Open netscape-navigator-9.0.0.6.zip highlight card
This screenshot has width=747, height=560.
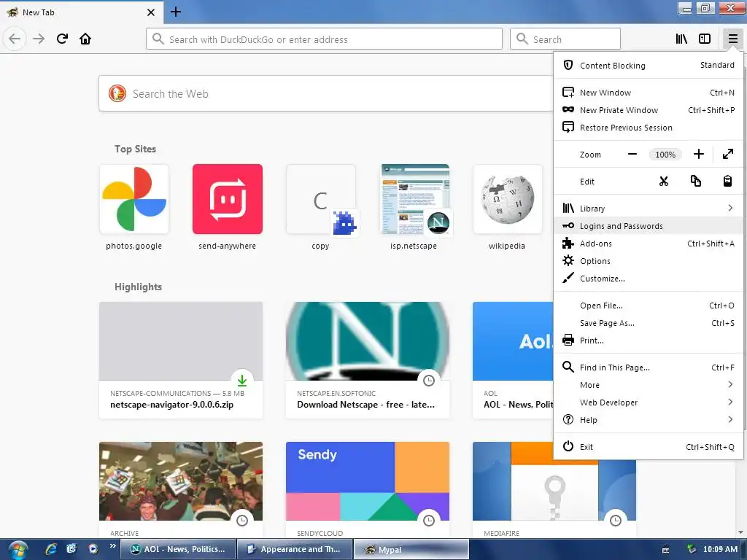[181, 360]
